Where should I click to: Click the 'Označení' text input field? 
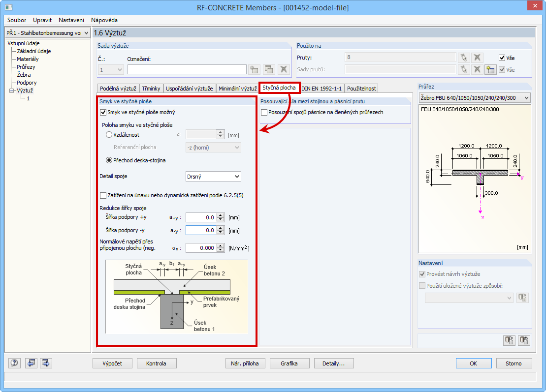[187, 69]
